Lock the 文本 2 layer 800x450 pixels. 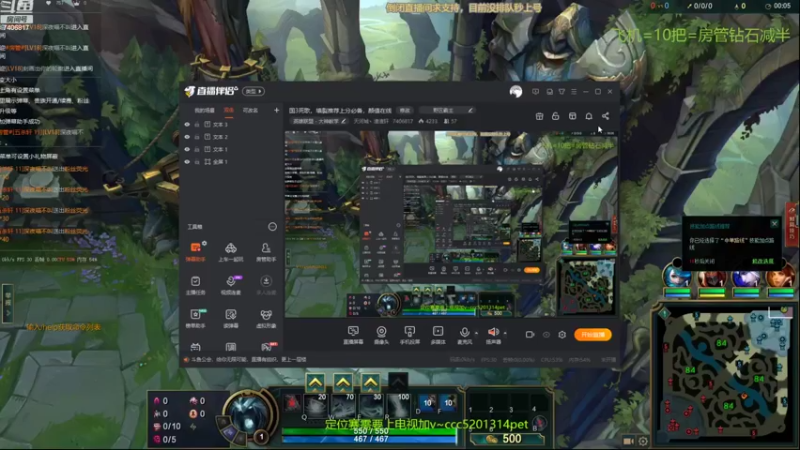[197, 137]
